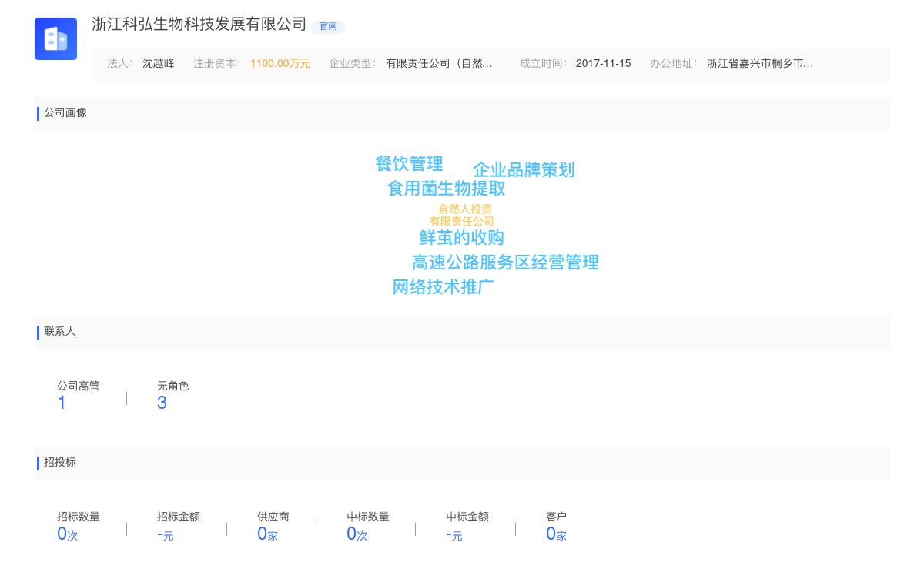Click the 法人 label

click(119, 64)
